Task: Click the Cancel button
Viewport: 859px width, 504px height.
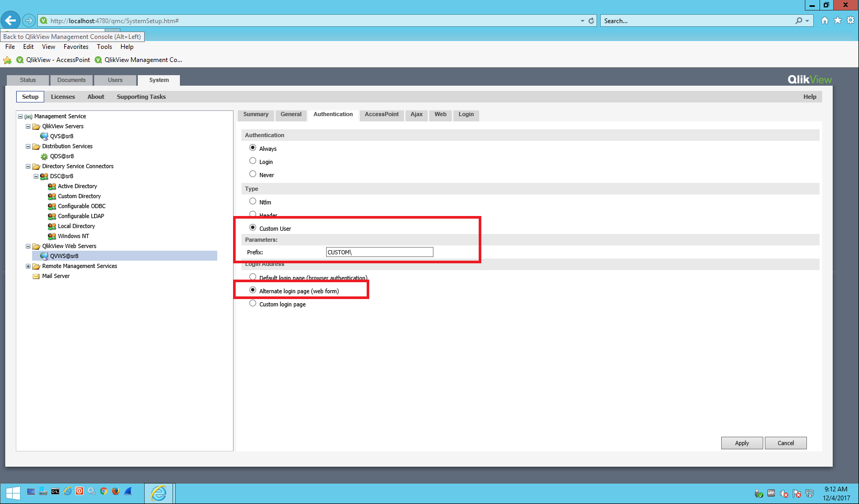Action: click(x=786, y=443)
